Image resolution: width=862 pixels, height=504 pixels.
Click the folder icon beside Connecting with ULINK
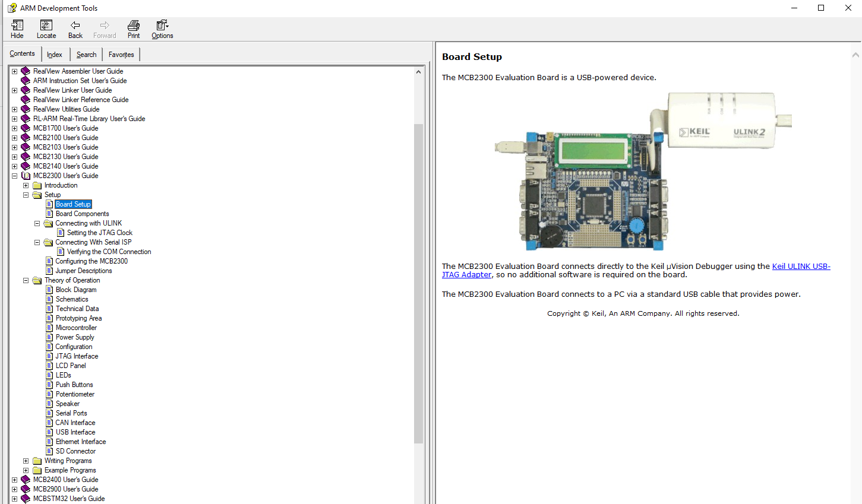pos(48,223)
